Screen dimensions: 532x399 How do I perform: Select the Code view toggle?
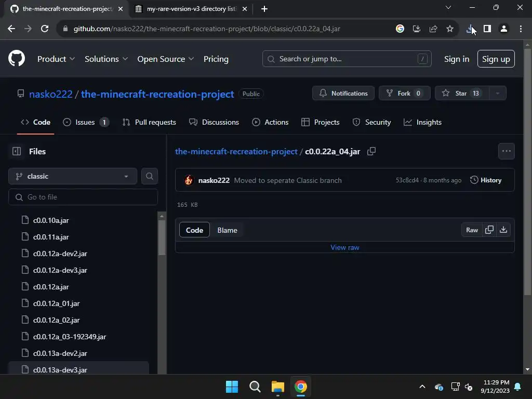coord(194,230)
